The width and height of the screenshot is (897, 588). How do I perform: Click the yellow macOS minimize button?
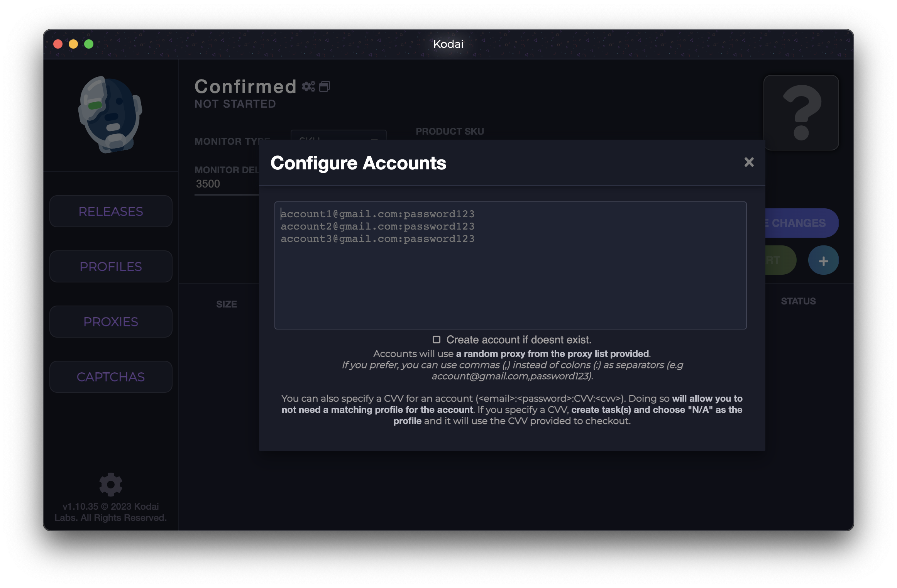(73, 44)
